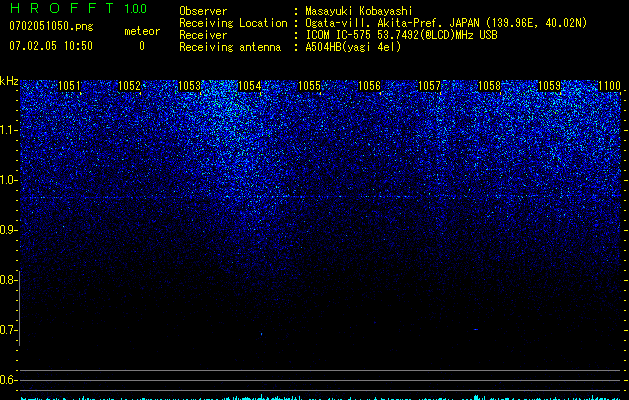
Task: Click the 1057 time marker
Action: pos(429,86)
